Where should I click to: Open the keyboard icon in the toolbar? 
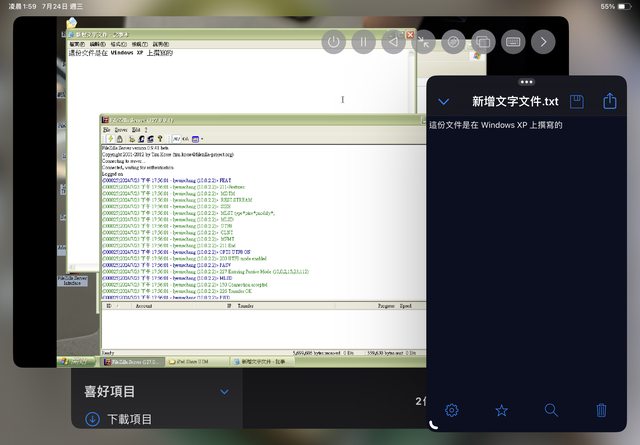[513, 42]
